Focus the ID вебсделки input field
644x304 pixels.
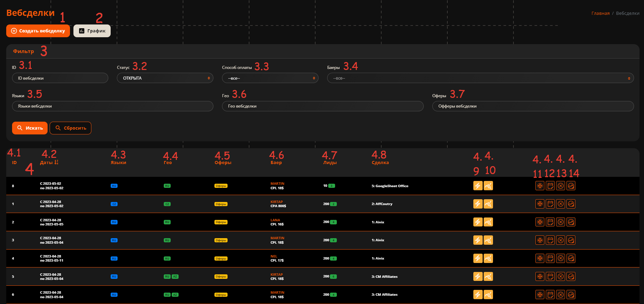tap(60, 78)
